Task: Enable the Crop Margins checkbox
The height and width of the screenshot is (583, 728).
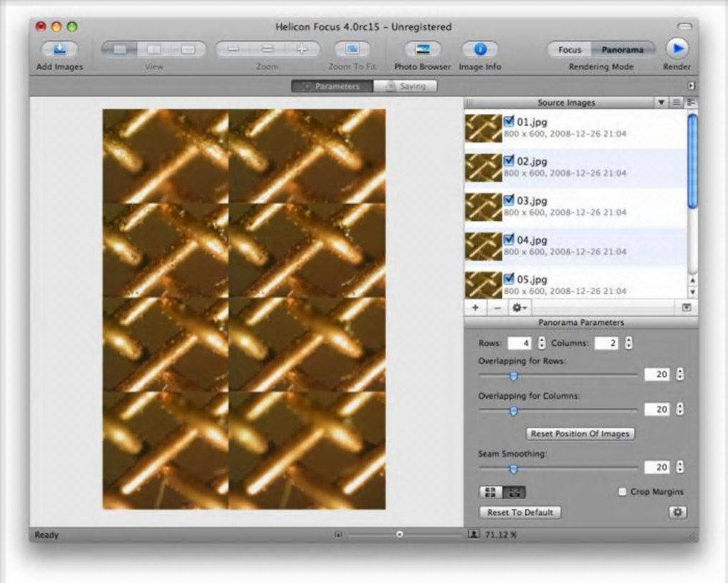Action: [622, 492]
